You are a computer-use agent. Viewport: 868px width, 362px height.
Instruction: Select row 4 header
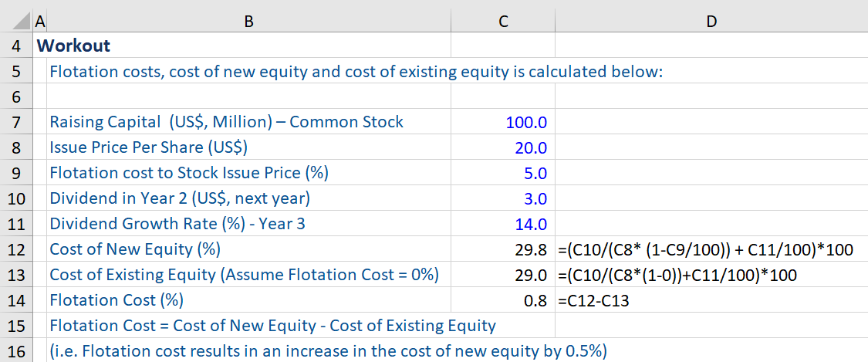(16, 46)
